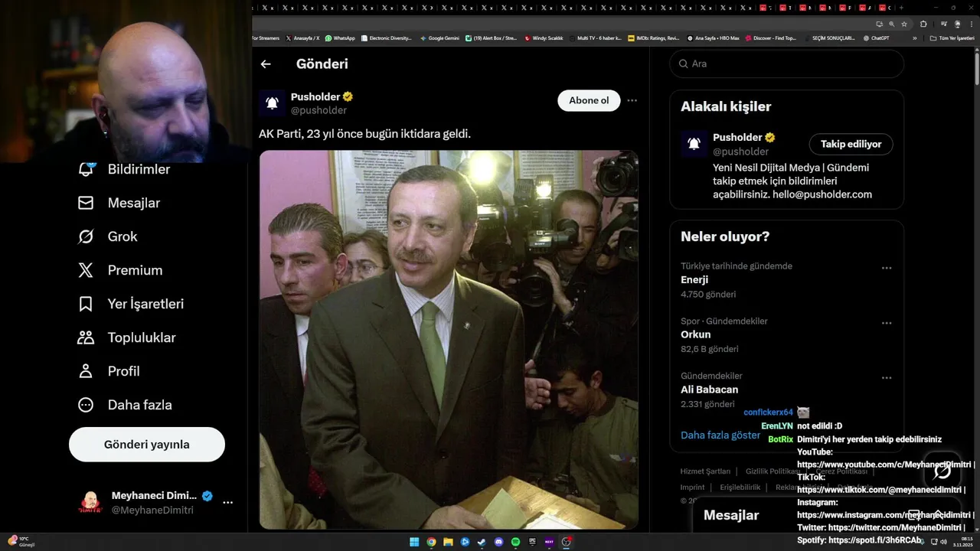Click the Abone ol button
The width and height of the screenshot is (980, 551).
[x=589, y=100]
